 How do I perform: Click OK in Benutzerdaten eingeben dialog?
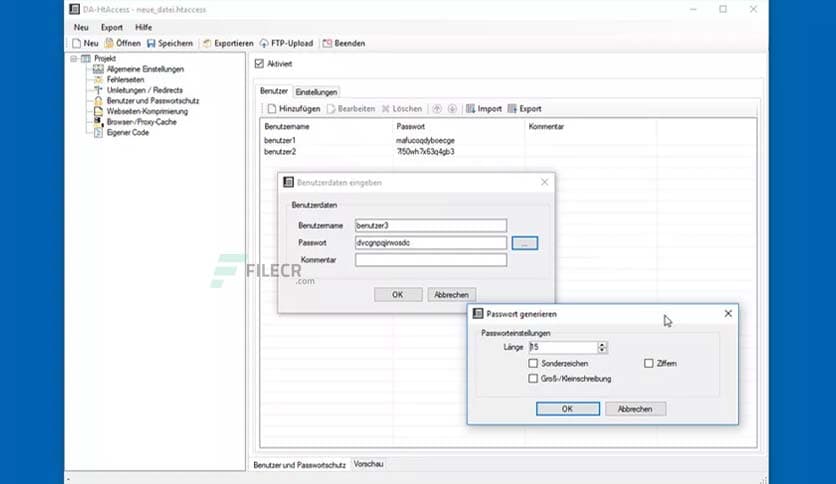click(x=398, y=295)
